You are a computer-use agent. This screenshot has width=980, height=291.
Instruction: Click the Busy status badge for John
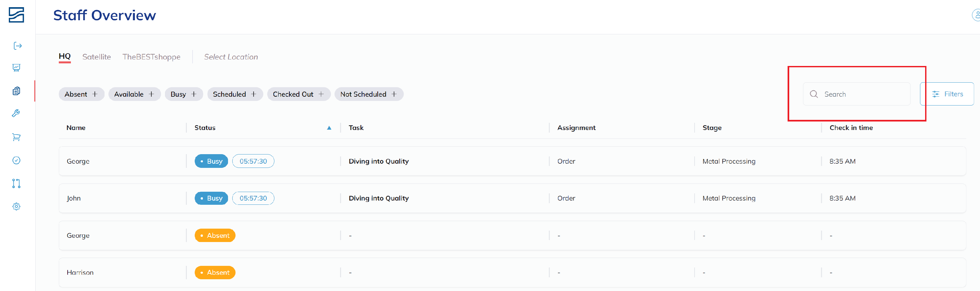click(211, 198)
